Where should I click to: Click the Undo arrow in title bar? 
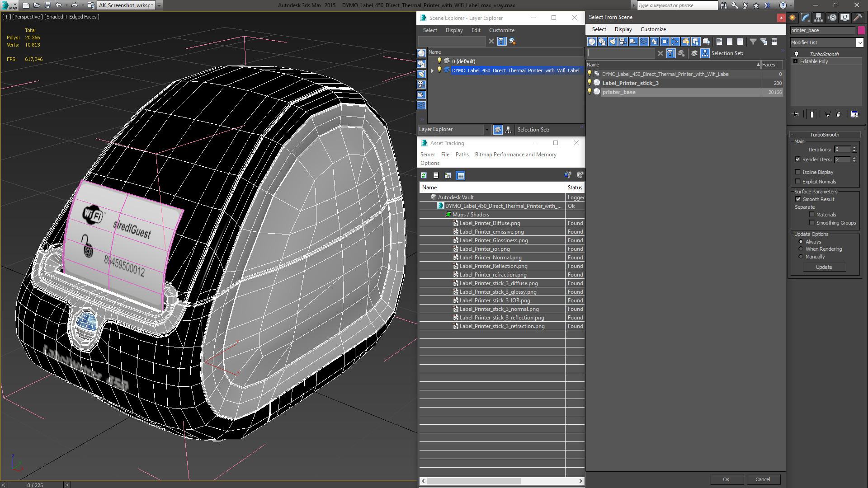click(58, 5)
